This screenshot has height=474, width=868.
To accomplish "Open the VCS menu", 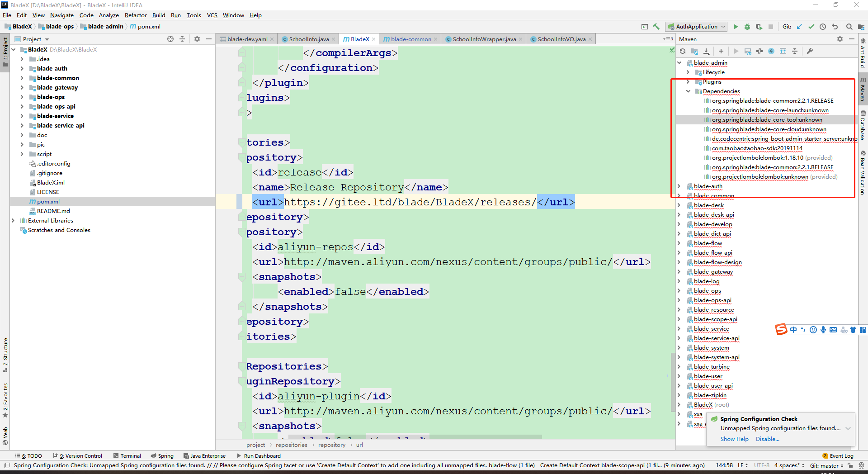I will 212,15.
